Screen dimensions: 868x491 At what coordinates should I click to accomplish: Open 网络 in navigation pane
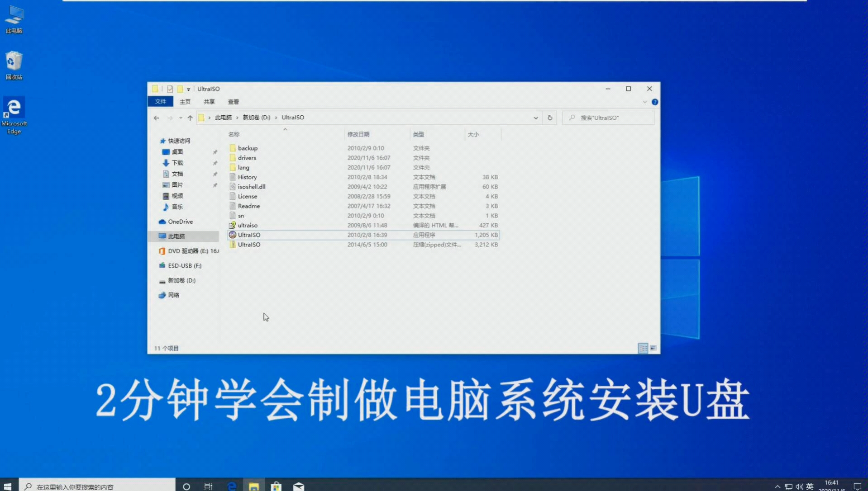point(173,295)
